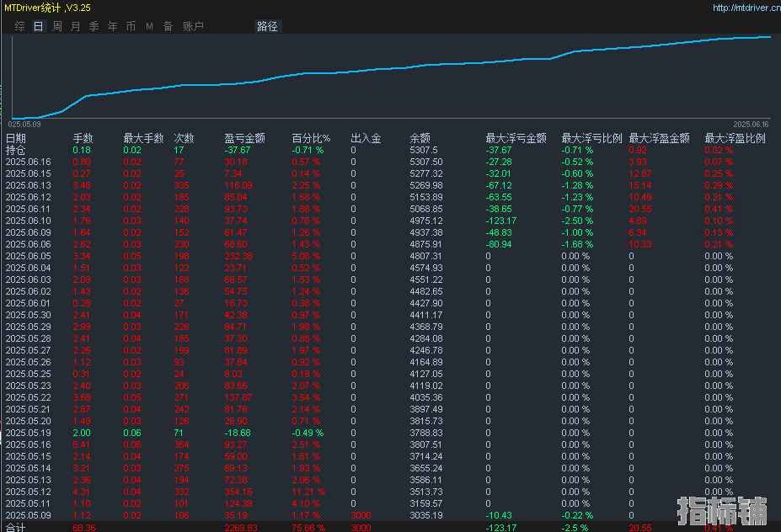Click the 盈亏金额 column header
The image size is (781, 532).
tap(244, 138)
